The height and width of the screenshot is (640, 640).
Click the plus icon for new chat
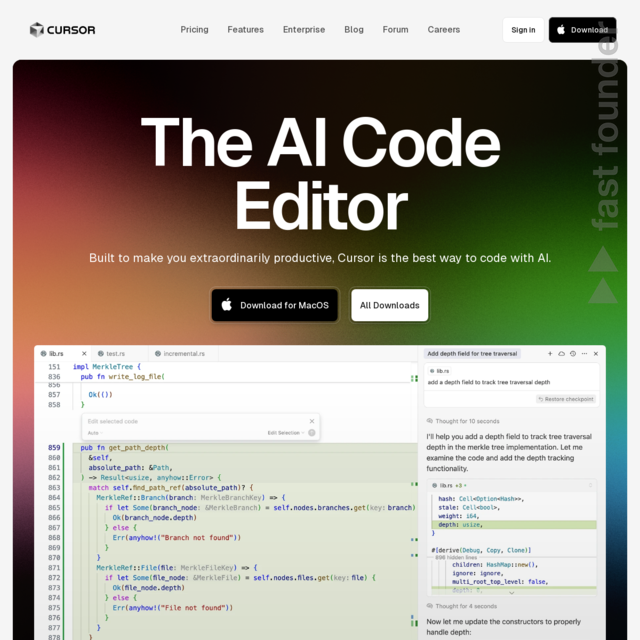coord(550,353)
